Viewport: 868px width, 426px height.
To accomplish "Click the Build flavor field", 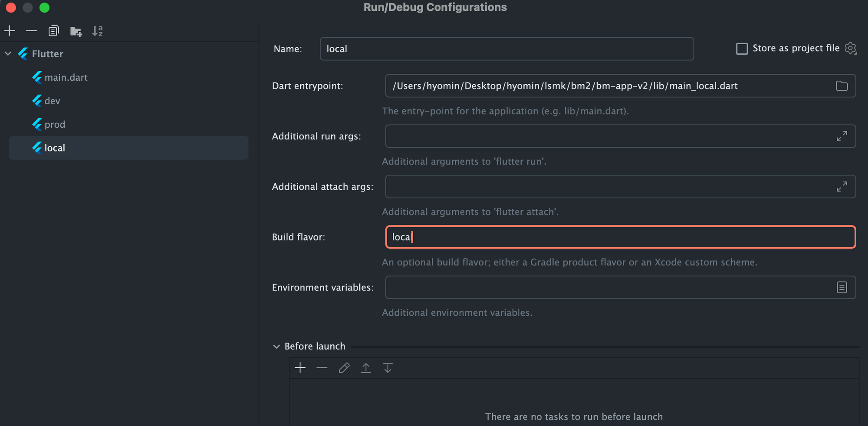I will click(x=620, y=237).
